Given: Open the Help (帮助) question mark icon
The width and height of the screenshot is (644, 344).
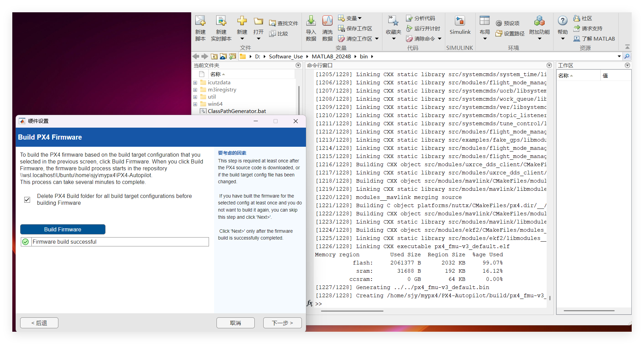Looking at the screenshot, I should coord(562,21).
